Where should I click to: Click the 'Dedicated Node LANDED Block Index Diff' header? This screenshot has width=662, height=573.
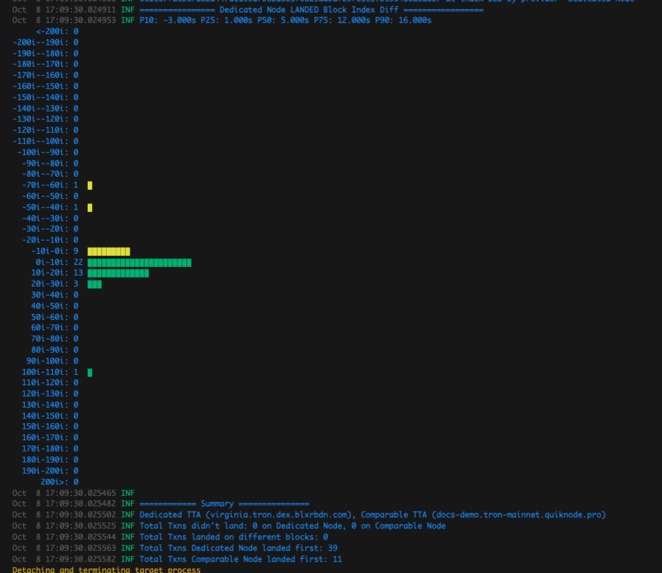[309, 9]
